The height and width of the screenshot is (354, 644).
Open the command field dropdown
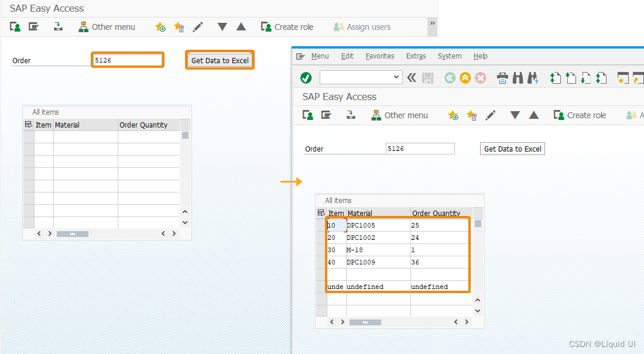pos(396,77)
